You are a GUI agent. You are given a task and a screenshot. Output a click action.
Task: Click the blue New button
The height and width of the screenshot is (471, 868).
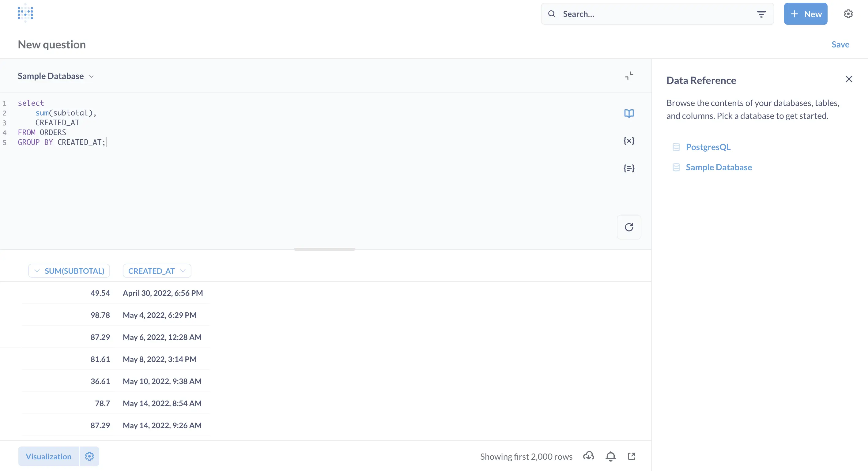(805, 14)
